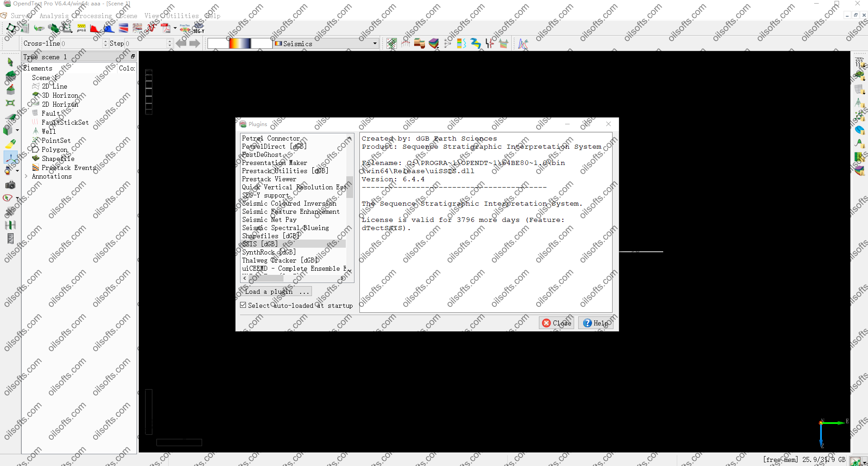
Task: Click the blue histogram toolbar icon
Action: click(x=109, y=28)
